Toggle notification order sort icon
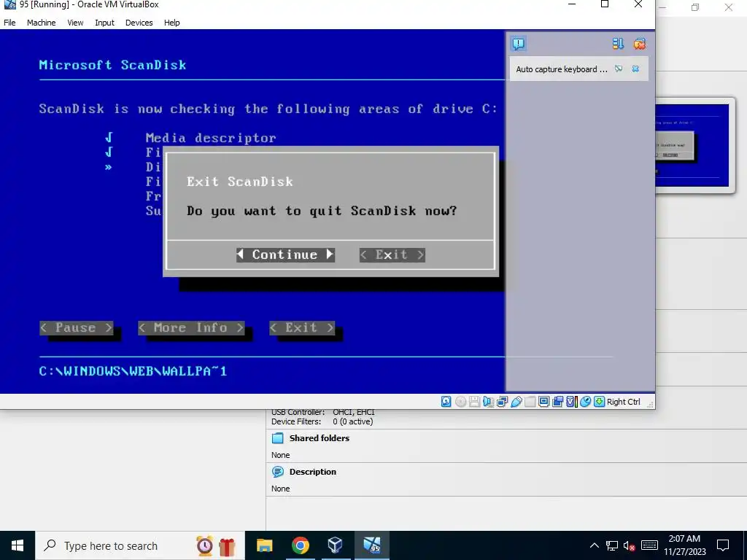This screenshot has height=560, width=747. 618,44
